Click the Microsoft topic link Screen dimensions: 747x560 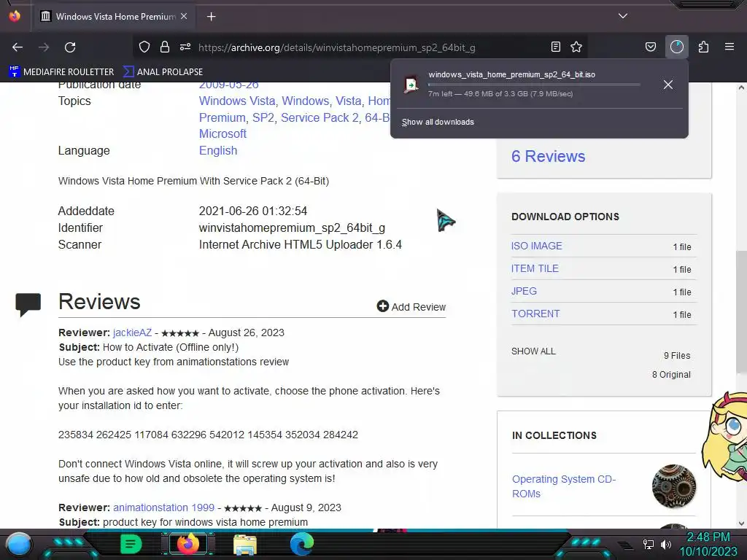(x=222, y=134)
